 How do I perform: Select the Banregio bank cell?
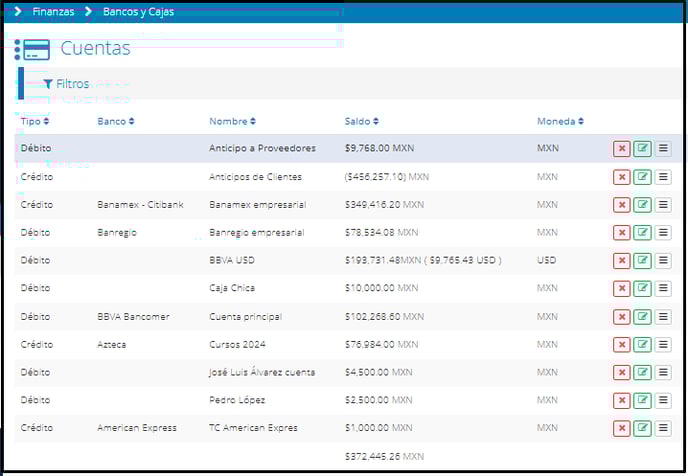click(117, 233)
